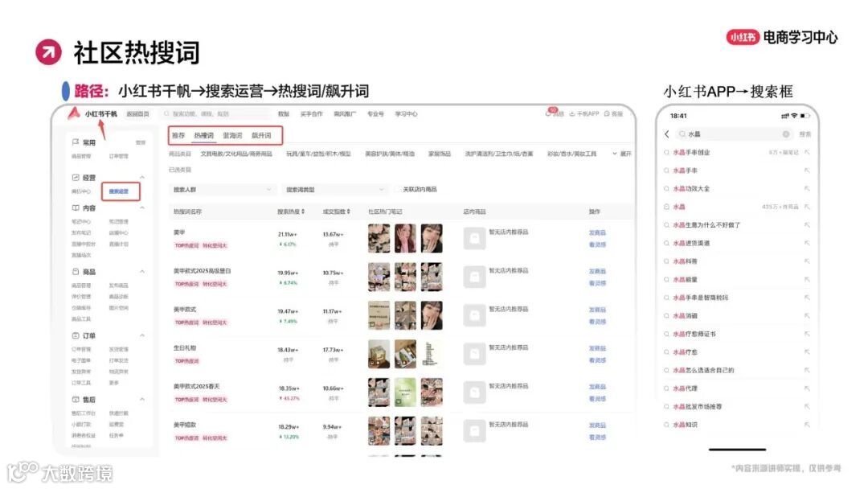This screenshot has width=868, height=489.
Task: Click the 商品 bag icon in sidebar
Action: (x=76, y=272)
